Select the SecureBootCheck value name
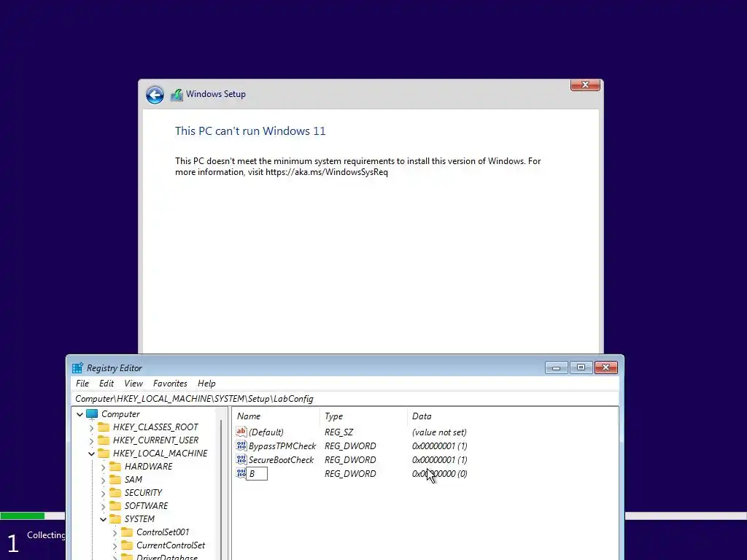This screenshot has height=560, width=747. [281, 460]
